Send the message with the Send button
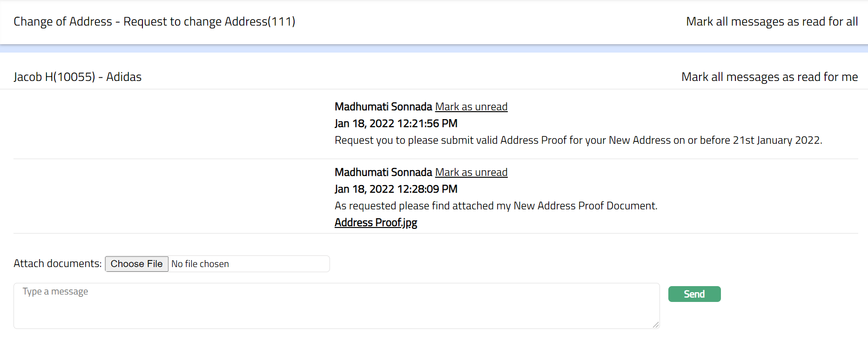868x348 pixels. tap(694, 294)
